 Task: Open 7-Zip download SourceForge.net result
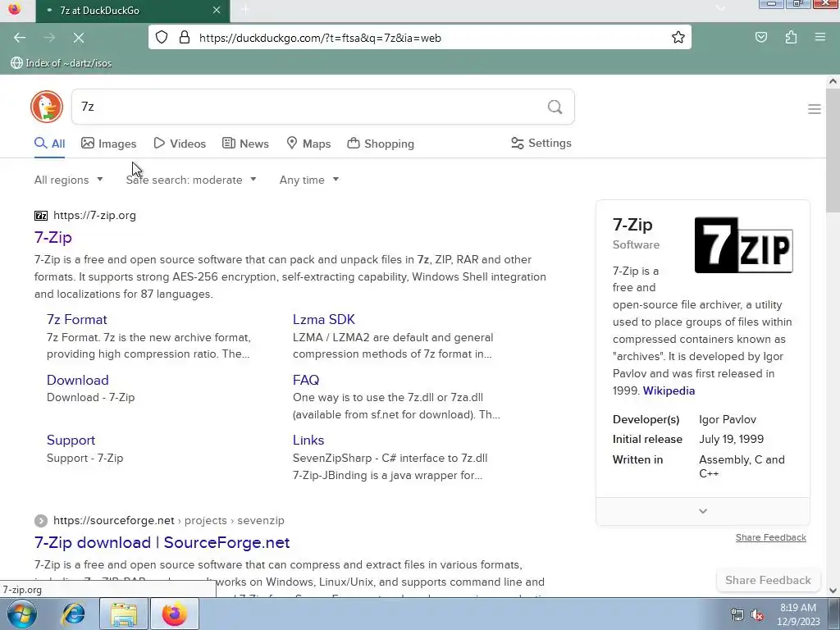pyautogui.click(x=162, y=543)
